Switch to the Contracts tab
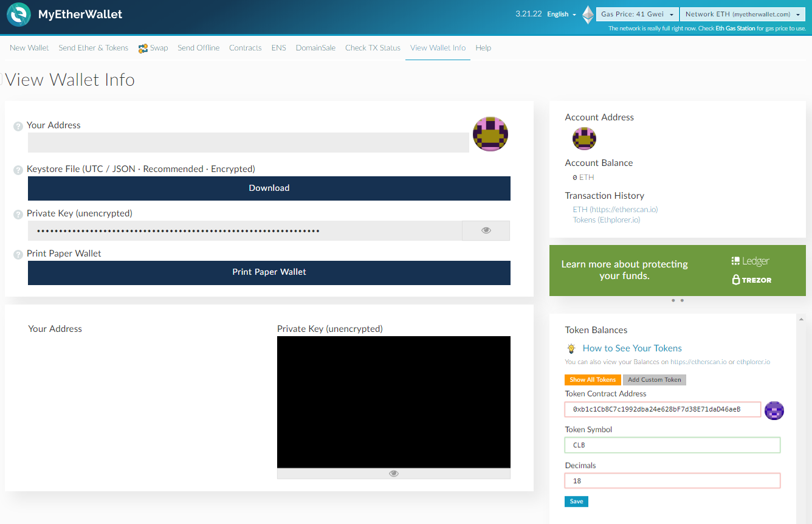The width and height of the screenshot is (812, 524). pyautogui.click(x=246, y=48)
